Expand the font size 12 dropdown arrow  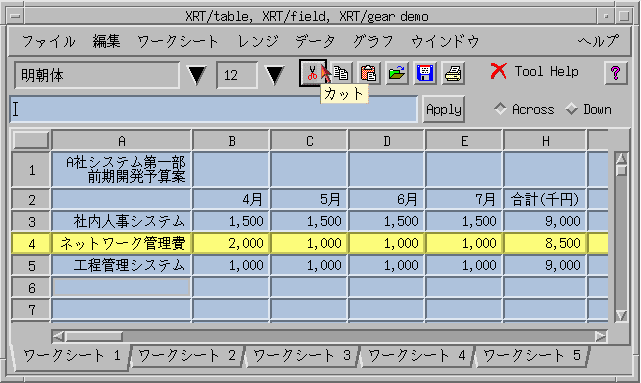click(x=274, y=75)
